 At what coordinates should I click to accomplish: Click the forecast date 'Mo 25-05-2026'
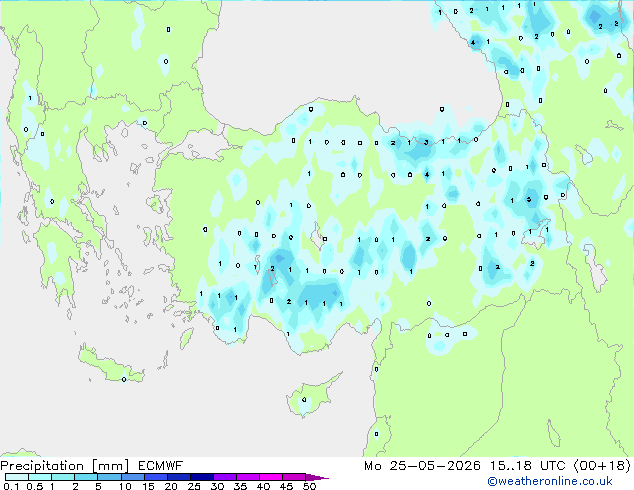click(x=422, y=466)
